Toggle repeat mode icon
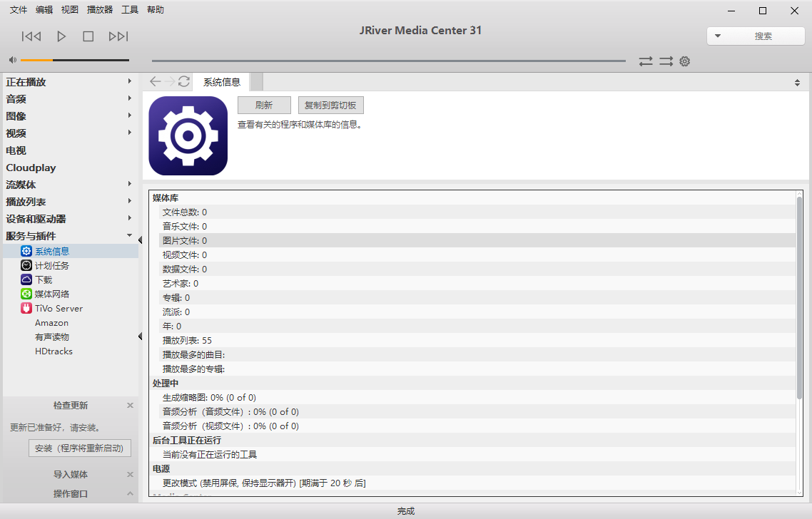812x519 pixels. (x=646, y=61)
